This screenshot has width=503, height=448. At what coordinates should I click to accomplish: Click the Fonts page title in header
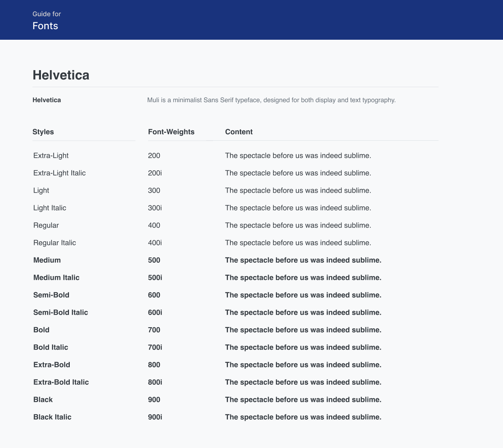[x=45, y=26]
